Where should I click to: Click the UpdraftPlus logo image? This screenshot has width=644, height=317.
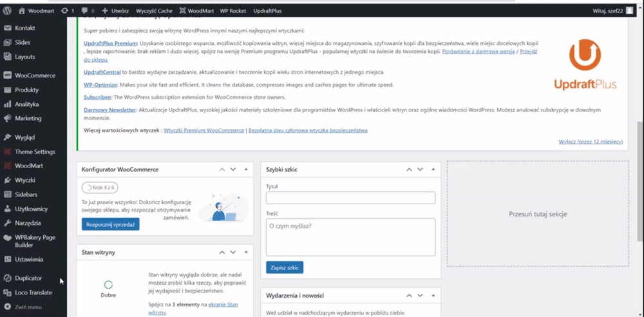point(585,64)
